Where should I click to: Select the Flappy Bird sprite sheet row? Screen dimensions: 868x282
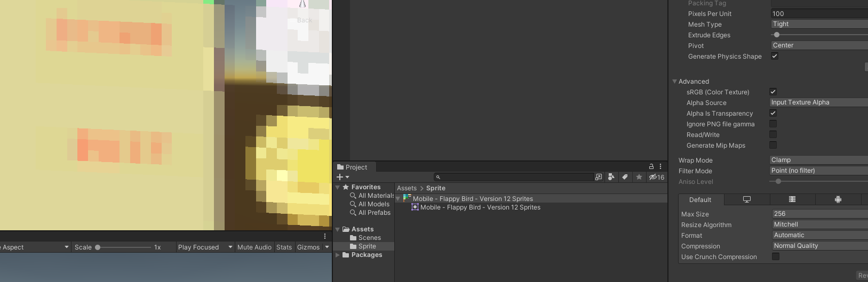(x=531, y=199)
